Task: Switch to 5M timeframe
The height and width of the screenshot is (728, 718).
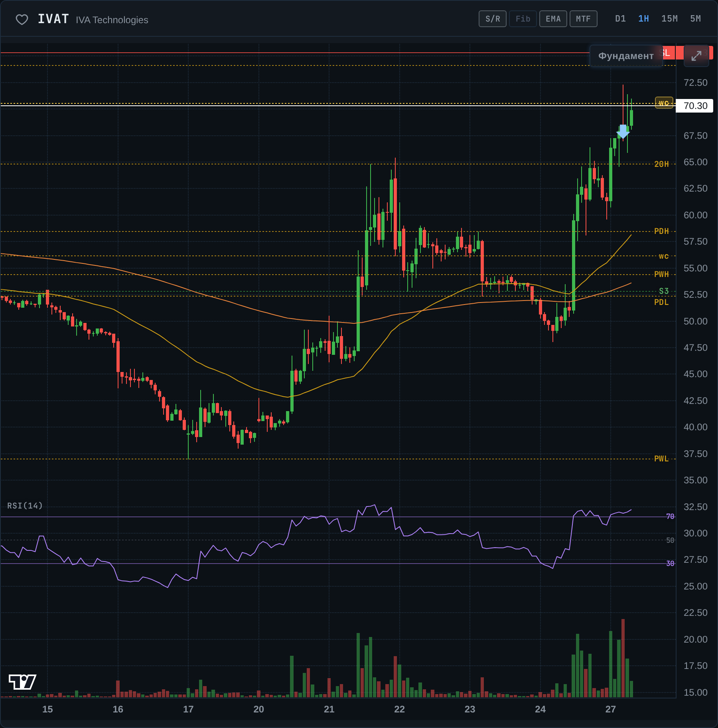Action: pos(696,19)
